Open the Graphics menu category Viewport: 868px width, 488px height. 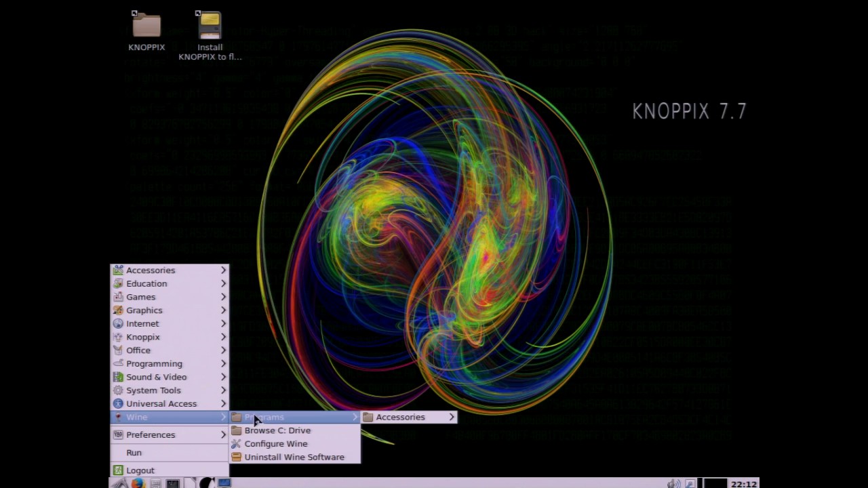click(x=170, y=310)
